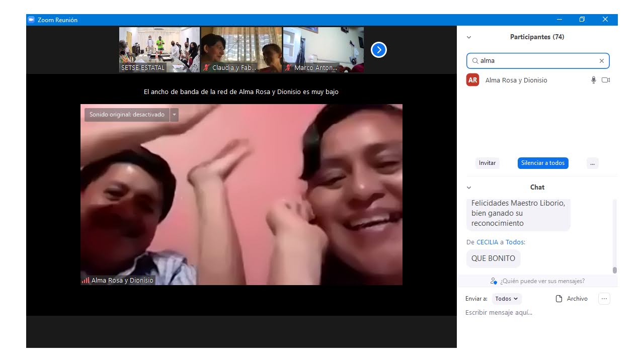
Task: Click the red network signal bars icon
Action: pyautogui.click(x=86, y=281)
